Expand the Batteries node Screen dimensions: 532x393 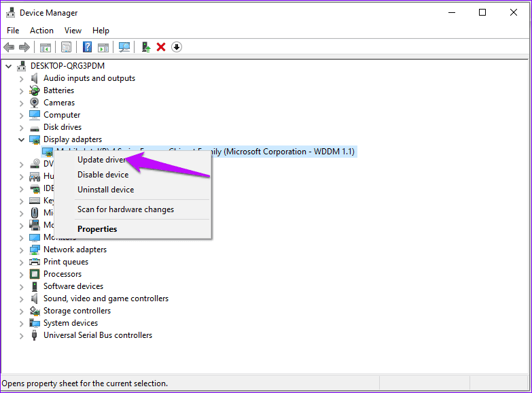pyautogui.click(x=21, y=91)
